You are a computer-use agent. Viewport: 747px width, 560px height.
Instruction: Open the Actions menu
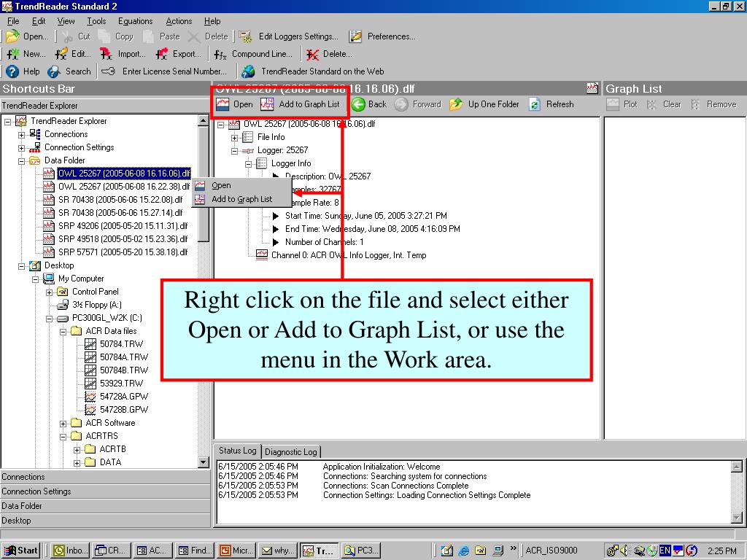[x=179, y=21]
